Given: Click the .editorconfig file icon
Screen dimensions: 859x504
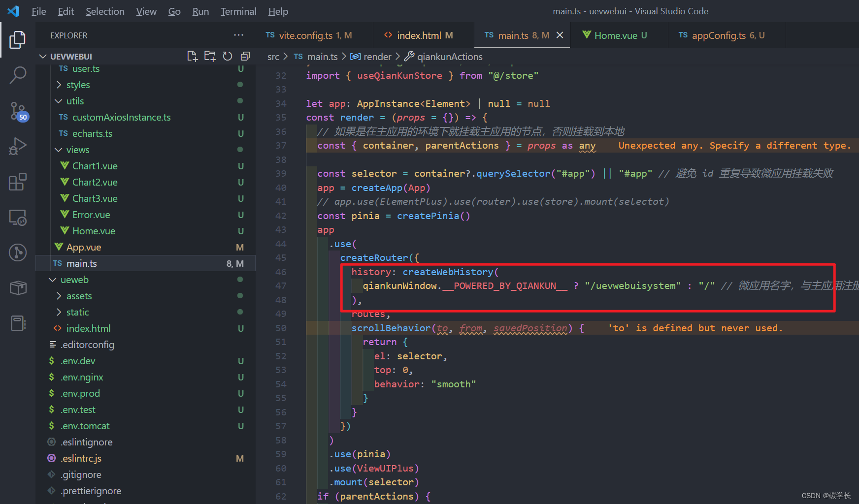Looking at the screenshot, I should click(x=52, y=345).
